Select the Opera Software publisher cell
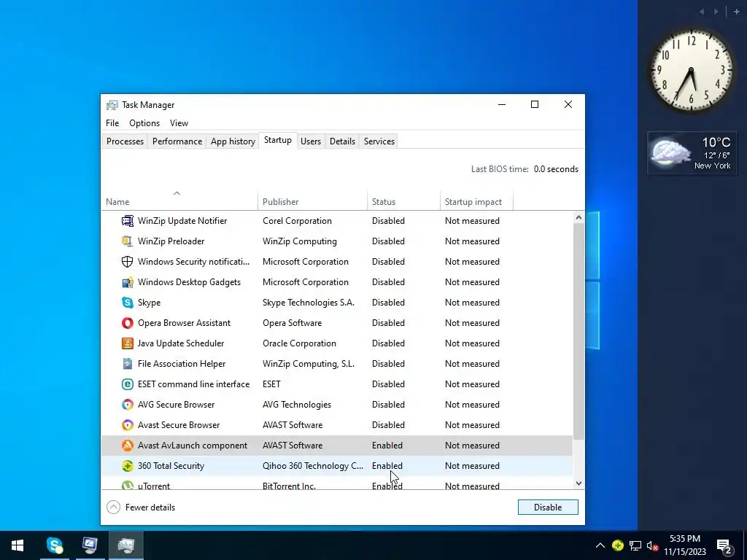 point(292,323)
